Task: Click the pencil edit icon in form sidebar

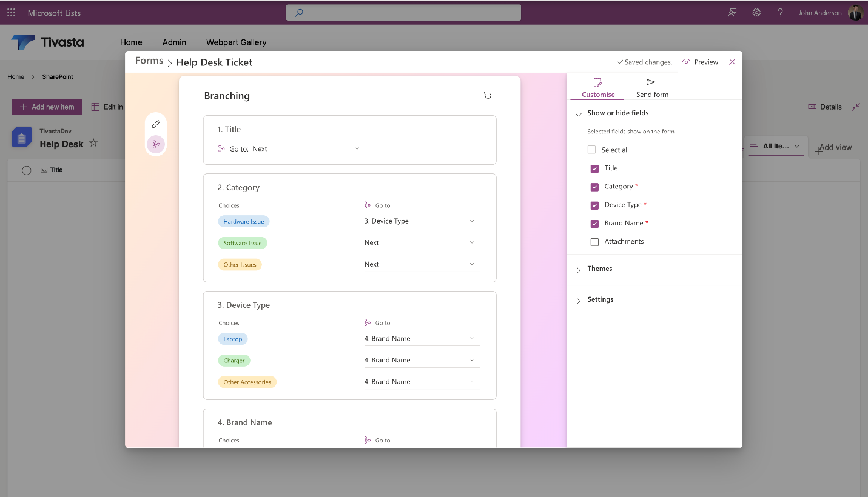Action: tap(156, 124)
